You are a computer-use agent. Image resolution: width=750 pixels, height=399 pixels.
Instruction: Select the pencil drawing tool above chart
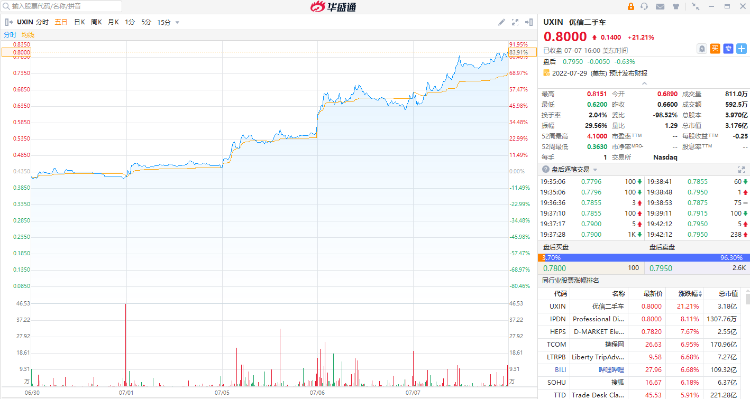coord(501,22)
